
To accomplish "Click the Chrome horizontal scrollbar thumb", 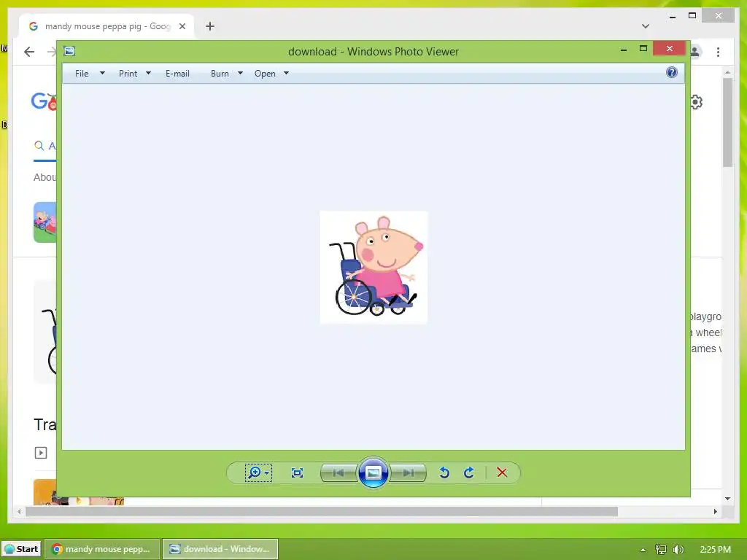I will coord(322,511).
